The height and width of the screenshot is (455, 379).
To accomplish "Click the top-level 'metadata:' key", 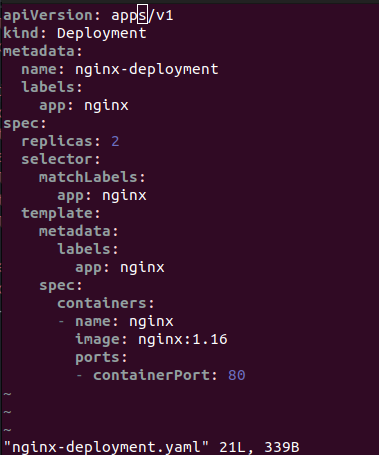I will coord(43,51).
